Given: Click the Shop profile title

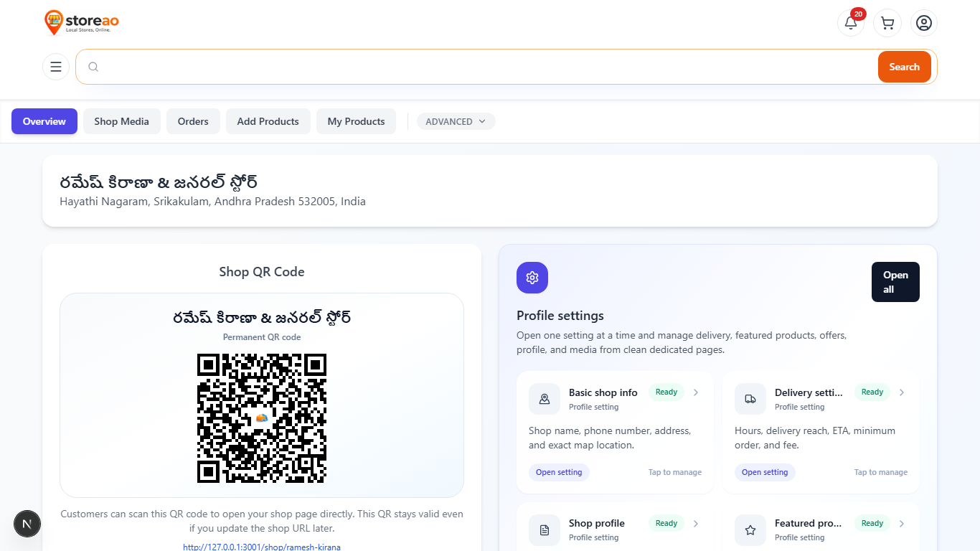Looking at the screenshot, I should 597,524.
